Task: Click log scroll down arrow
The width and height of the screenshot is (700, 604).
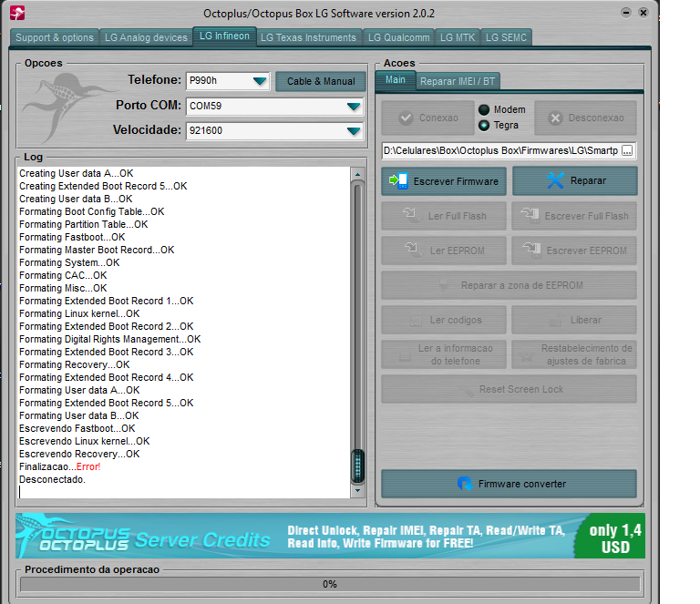Action: point(357,491)
